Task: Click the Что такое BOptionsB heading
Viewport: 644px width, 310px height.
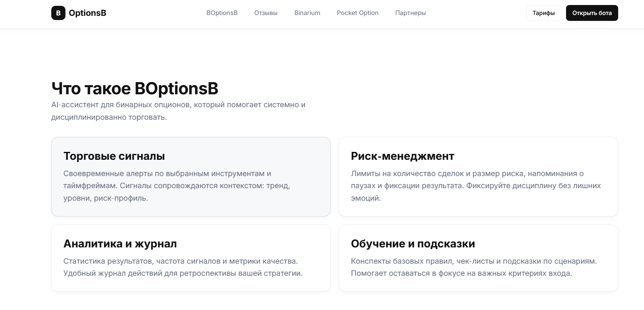Action: point(135,88)
